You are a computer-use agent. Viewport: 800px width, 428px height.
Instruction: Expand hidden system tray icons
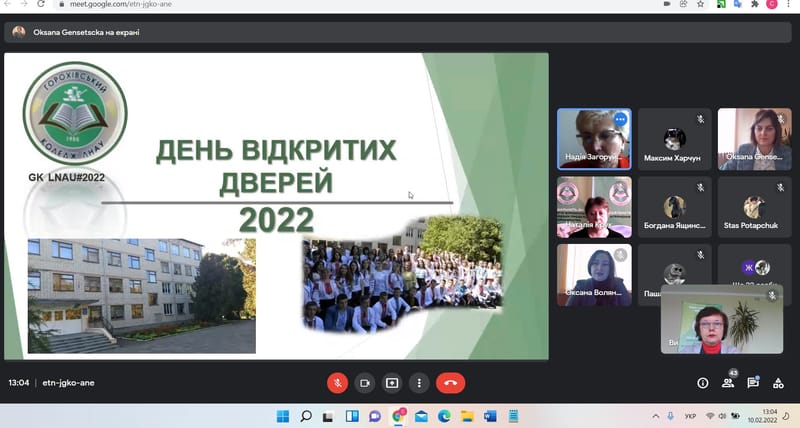tap(656, 417)
